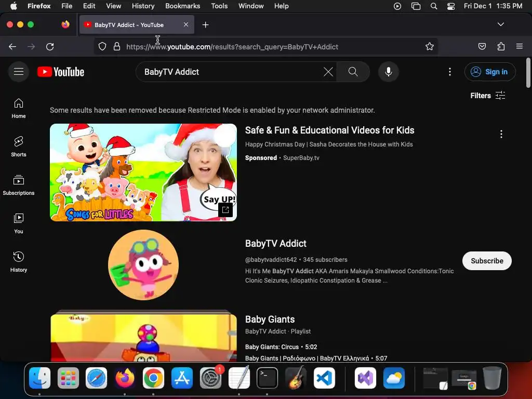Open the History menu
The image size is (532, 399).
[x=143, y=6]
